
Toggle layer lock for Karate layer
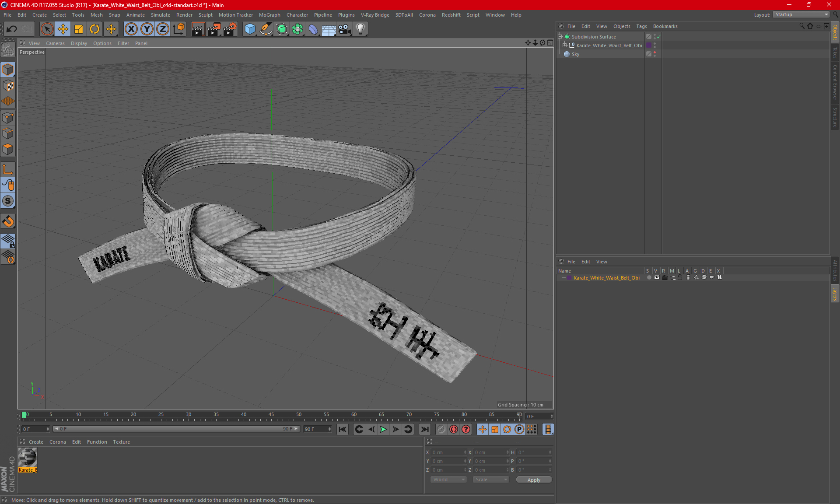pos(680,277)
